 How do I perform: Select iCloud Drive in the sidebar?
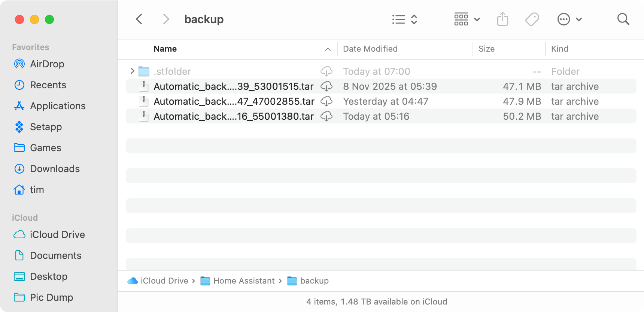click(57, 235)
